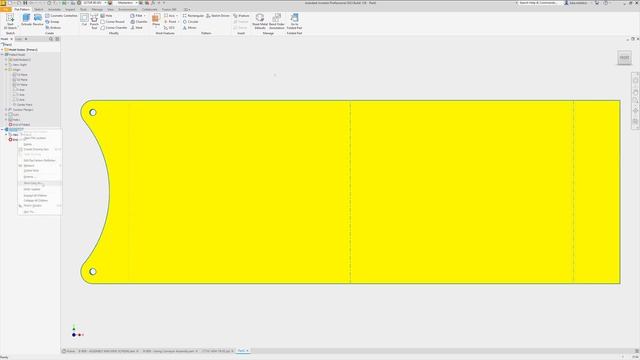Screen dimensions: 640x360
Task: Click the Fillet tool
Action: click(x=136, y=16)
